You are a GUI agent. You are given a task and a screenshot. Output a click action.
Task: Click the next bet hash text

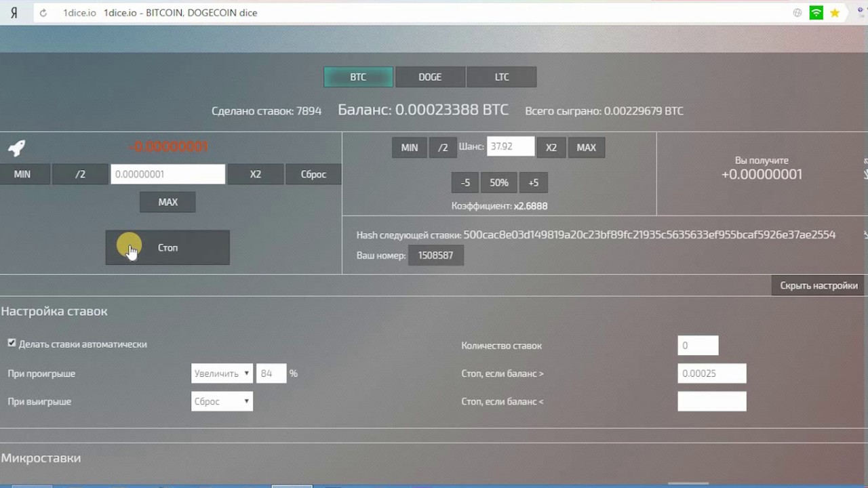(x=650, y=235)
